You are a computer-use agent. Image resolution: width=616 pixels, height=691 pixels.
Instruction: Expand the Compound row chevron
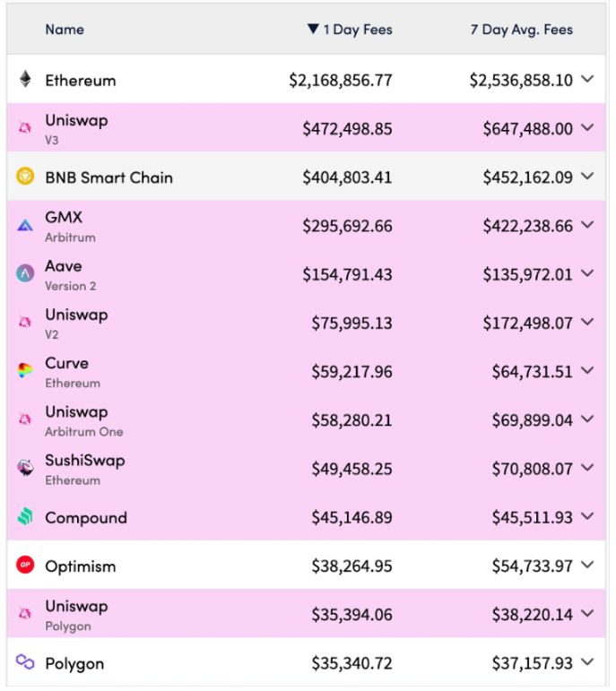point(587,516)
